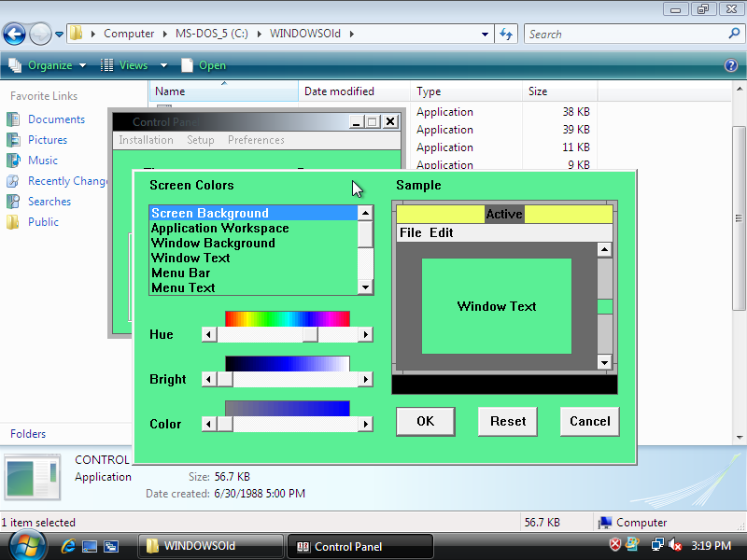Sort files by the Date modified column
Image resolution: width=747 pixels, height=560 pixels.
[339, 91]
